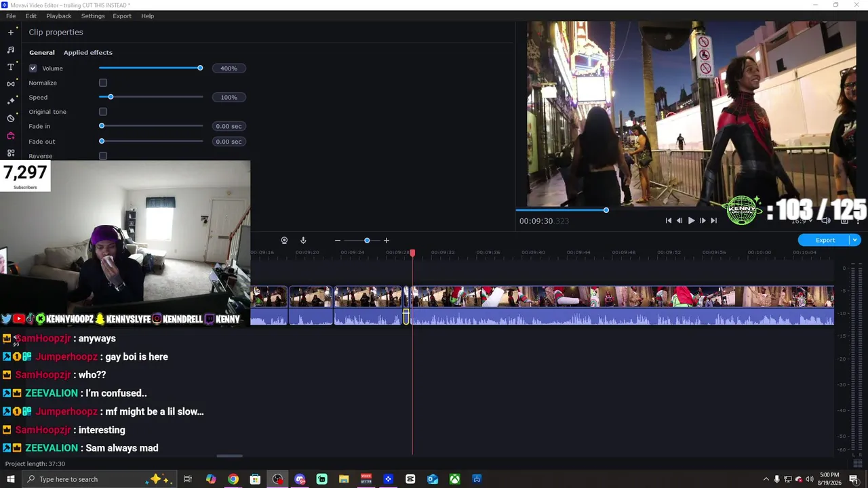Open the Export menu in menu bar

click(x=122, y=16)
